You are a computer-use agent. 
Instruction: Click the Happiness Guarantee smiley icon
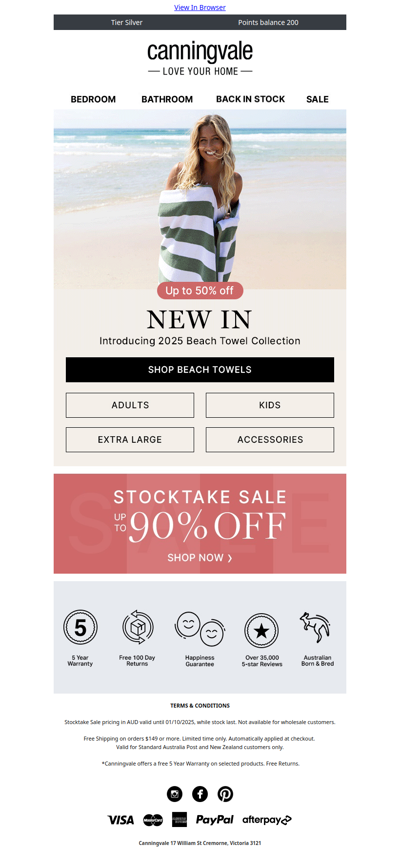tap(200, 628)
